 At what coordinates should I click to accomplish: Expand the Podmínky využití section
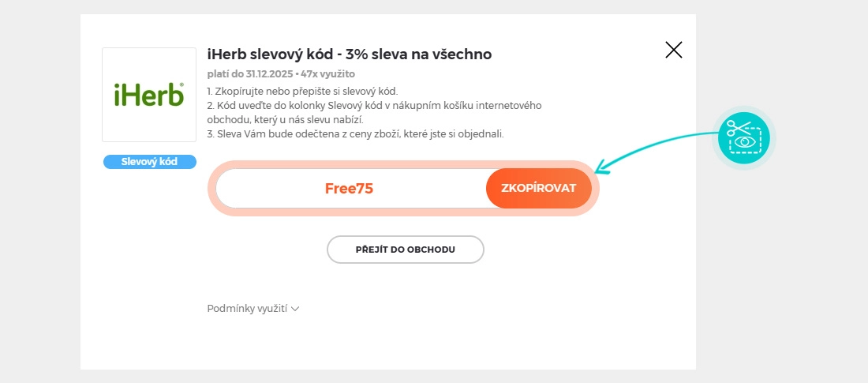(247, 309)
